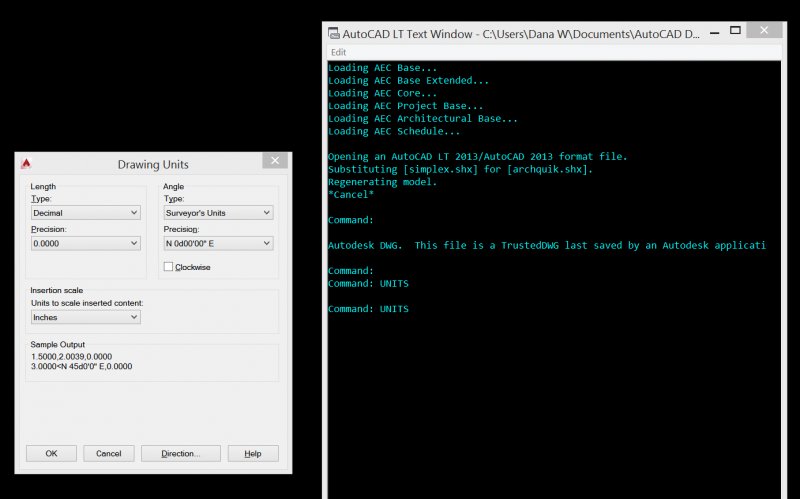Click the 'Regenerating model.' line
800x499 pixels.
click(x=382, y=182)
